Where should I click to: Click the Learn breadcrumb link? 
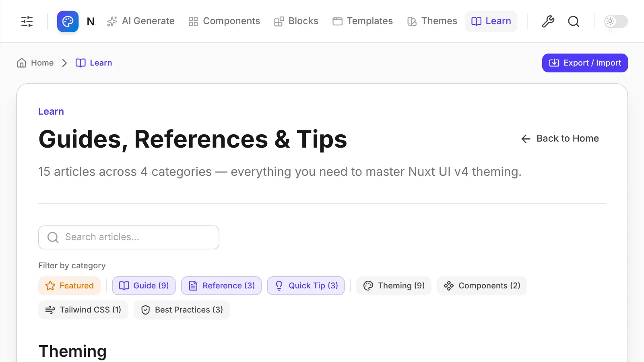tap(94, 63)
